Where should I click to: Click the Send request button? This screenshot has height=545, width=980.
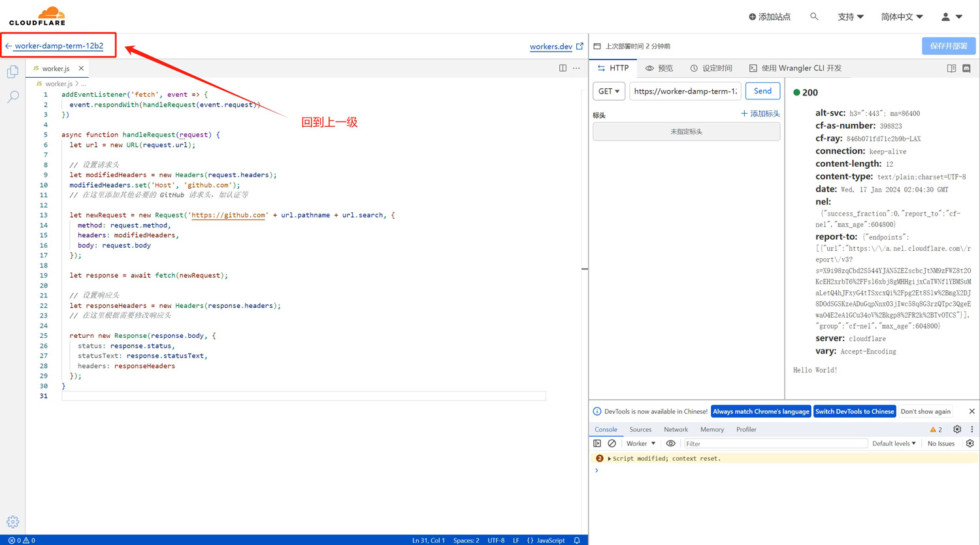click(x=762, y=91)
